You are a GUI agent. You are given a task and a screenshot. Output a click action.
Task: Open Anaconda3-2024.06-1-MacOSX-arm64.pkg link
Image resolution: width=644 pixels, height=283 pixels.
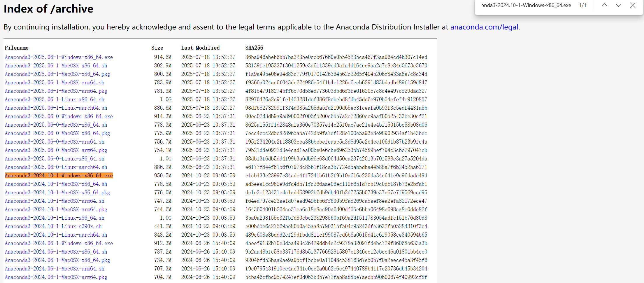[56, 277]
